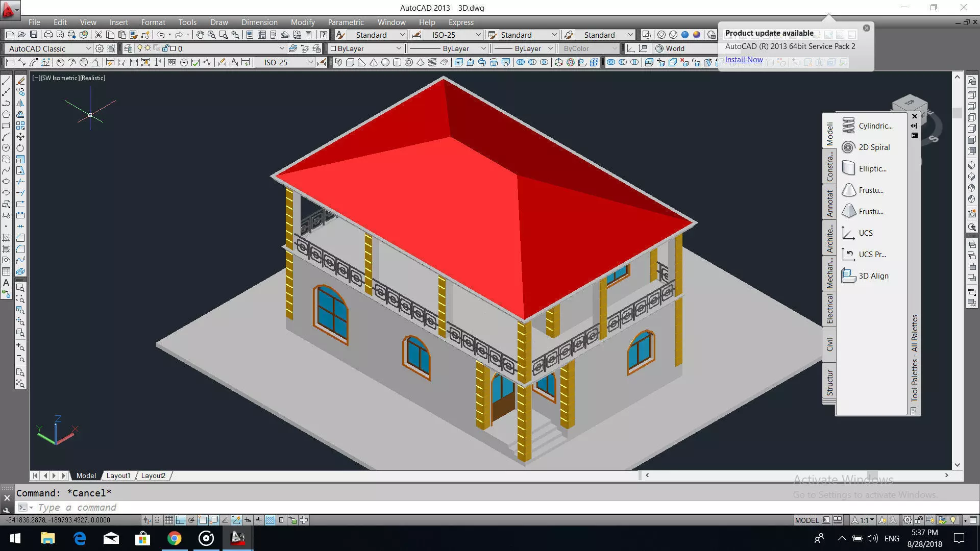The height and width of the screenshot is (551, 980).
Task: Open the ISO-25 dimension style dropdown in Styles toolbar
Action: point(453,35)
